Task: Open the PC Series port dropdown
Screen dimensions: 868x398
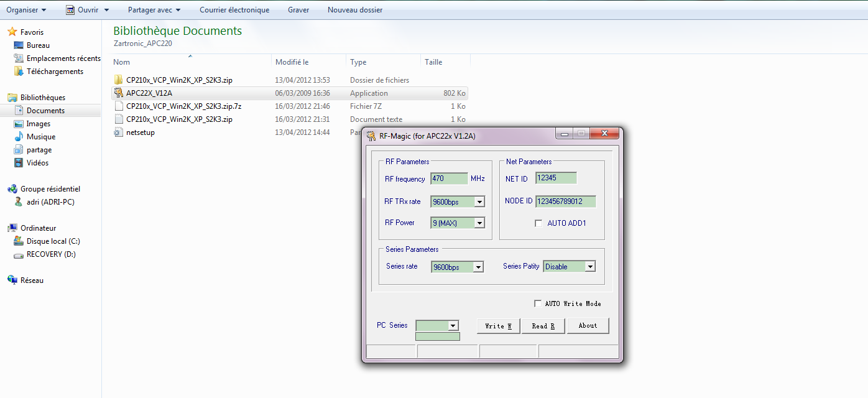Action: coord(453,325)
